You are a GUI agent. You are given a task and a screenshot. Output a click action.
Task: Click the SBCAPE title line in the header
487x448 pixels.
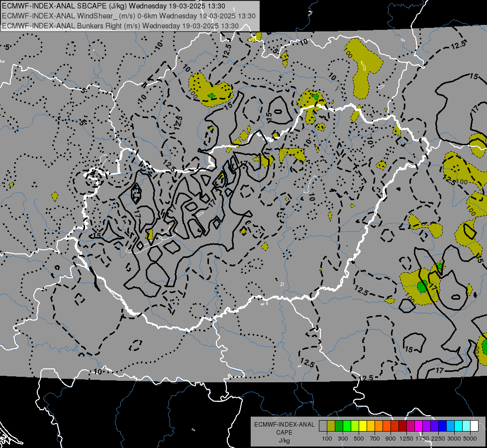click(114, 6)
